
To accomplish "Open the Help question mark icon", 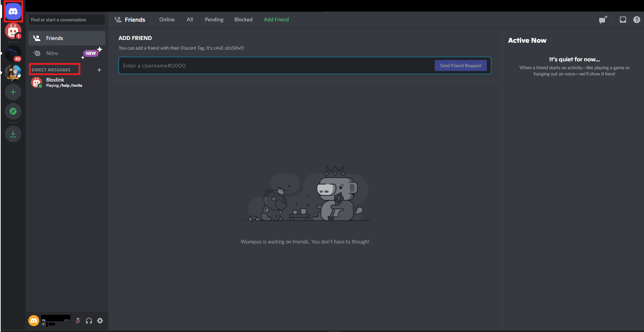I will click(637, 20).
